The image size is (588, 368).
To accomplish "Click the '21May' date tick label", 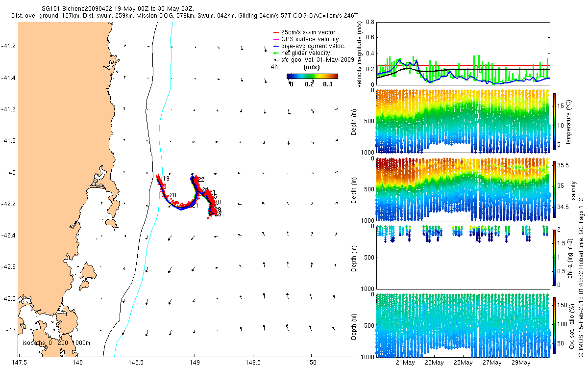I will [406, 363].
